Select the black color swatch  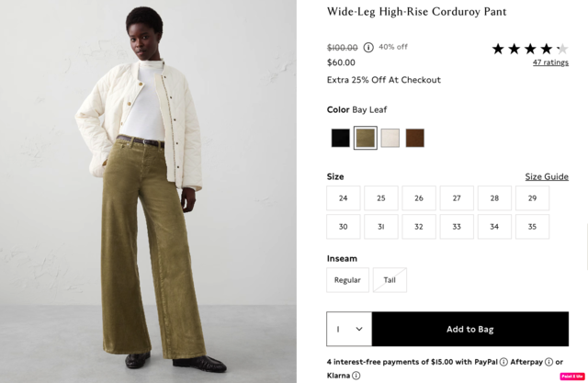tap(341, 138)
